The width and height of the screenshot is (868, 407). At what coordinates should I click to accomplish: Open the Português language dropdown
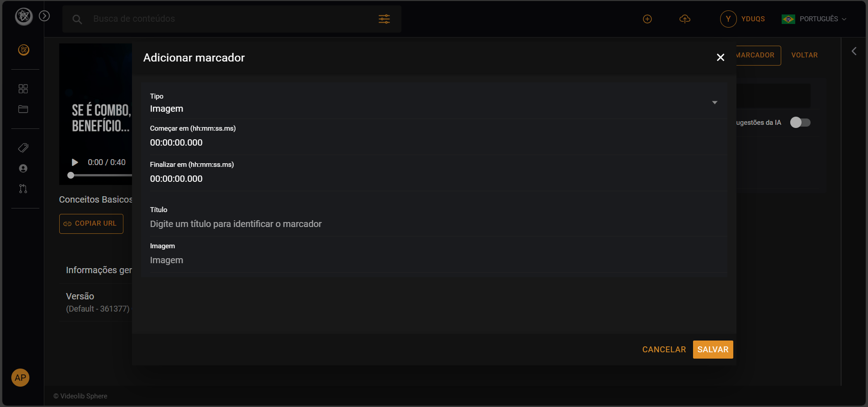[x=814, y=19]
